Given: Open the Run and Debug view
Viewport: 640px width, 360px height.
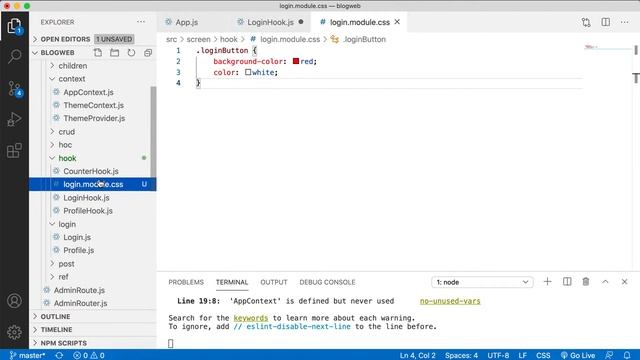Looking at the screenshot, I should coord(14,119).
